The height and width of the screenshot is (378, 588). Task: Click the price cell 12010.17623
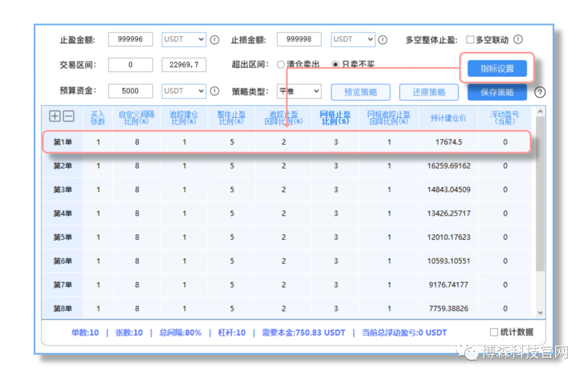coord(449,237)
